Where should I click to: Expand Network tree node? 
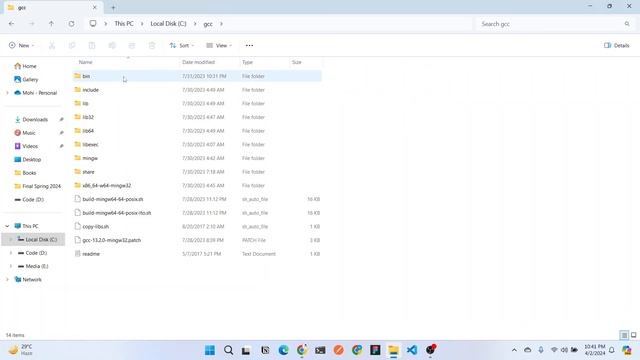click(x=7, y=280)
